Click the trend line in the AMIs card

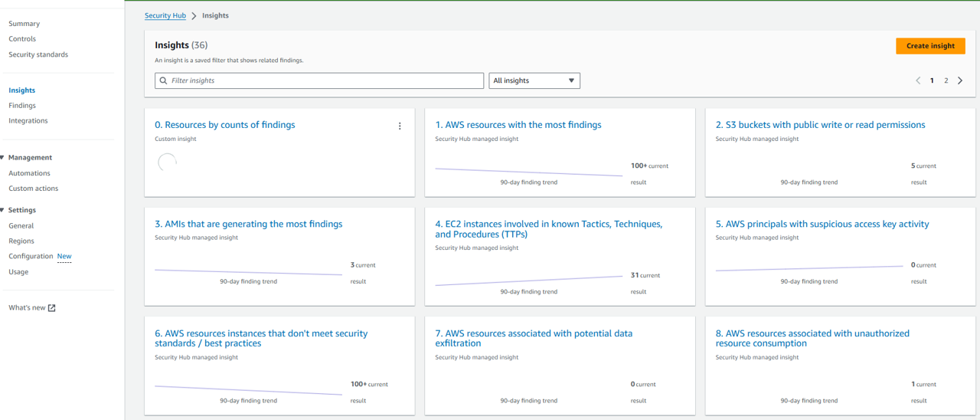(249, 271)
